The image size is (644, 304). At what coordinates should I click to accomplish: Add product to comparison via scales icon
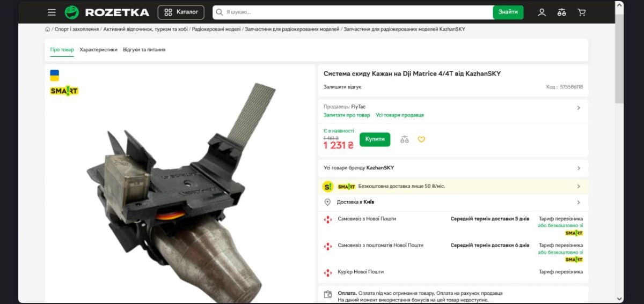tap(405, 139)
